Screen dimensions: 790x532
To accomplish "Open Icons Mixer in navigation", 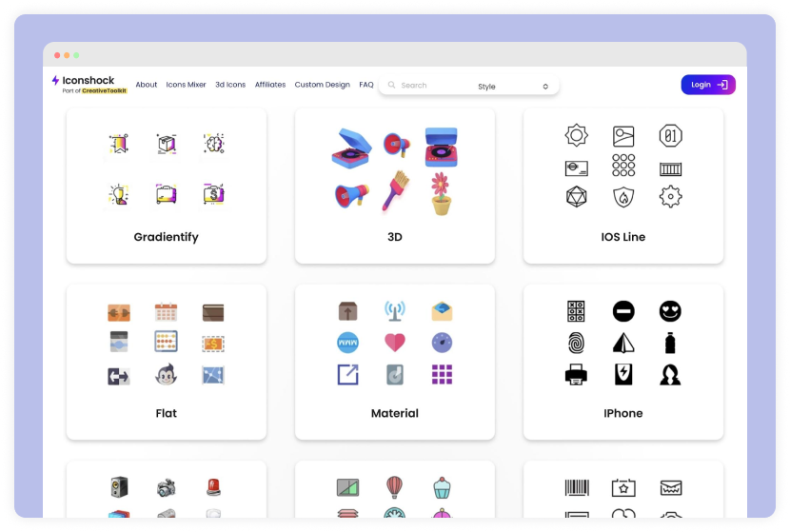I will 186,85.
